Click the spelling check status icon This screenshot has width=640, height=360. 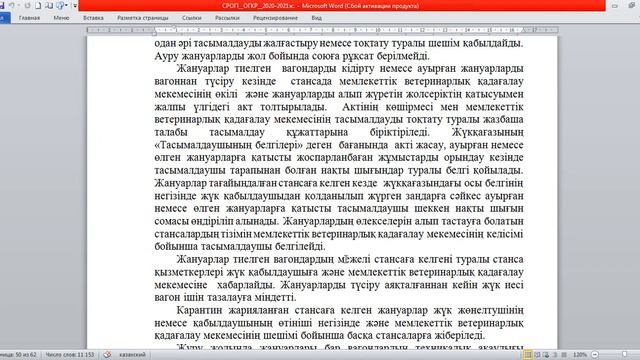107,355
